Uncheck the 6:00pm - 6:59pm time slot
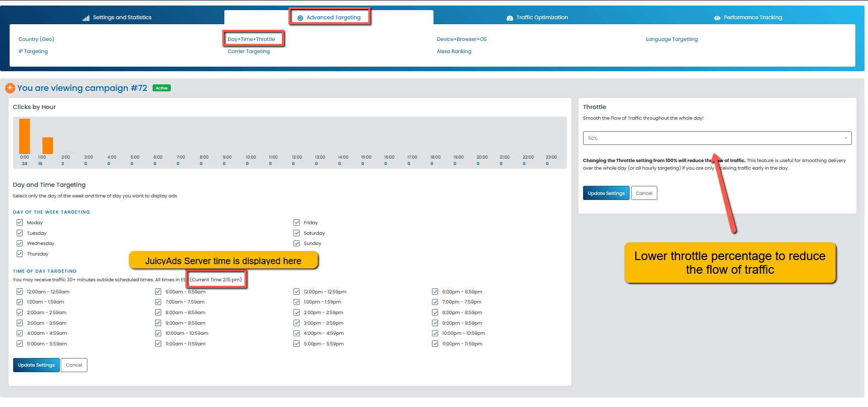 (x=435, y=292)
